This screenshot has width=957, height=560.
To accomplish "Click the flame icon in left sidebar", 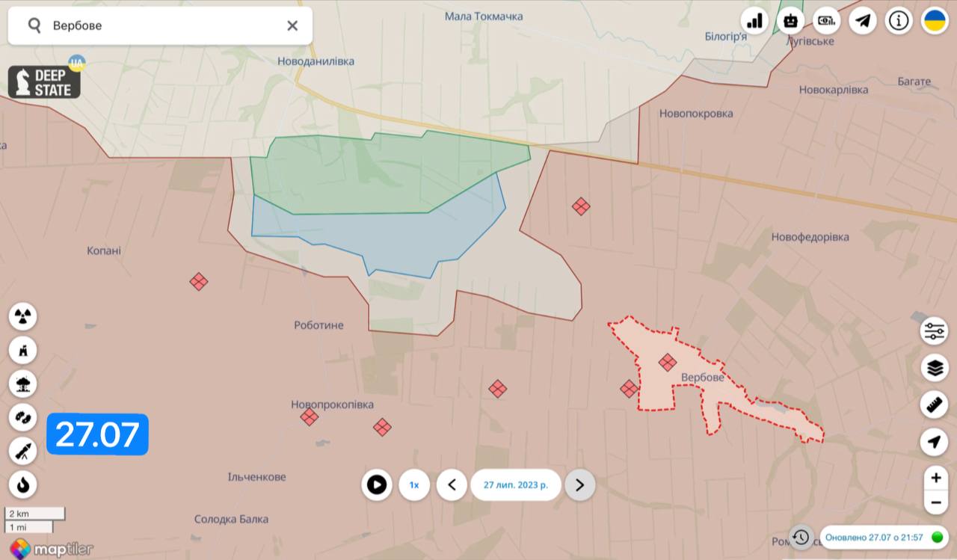I will (x=23, y=484).
